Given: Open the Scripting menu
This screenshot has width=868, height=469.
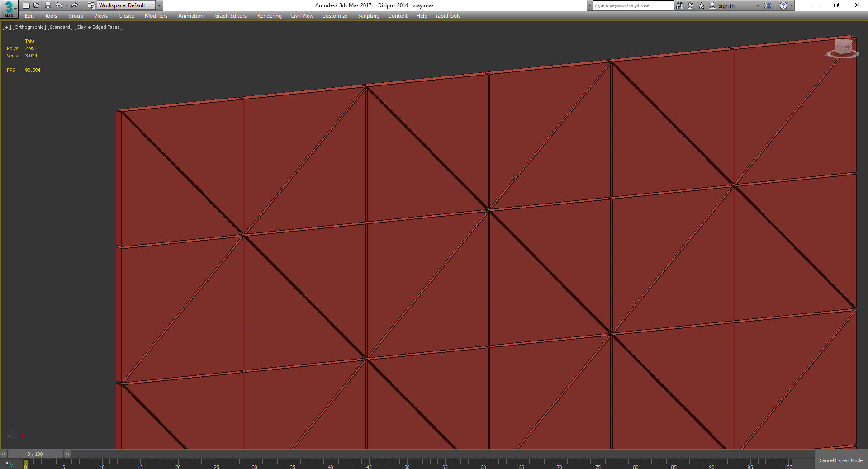Looking at the screenshot, I should (x=369, y=16).
